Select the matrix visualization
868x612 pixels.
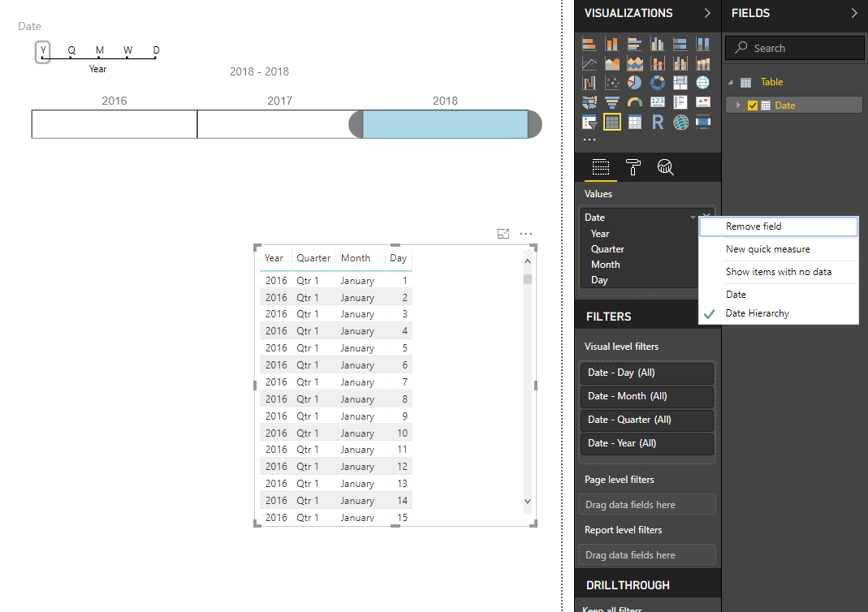point(634,123)
